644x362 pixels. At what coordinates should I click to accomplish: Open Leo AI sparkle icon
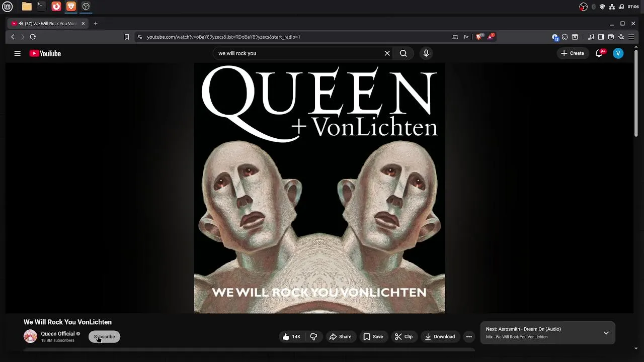[621, 37]
